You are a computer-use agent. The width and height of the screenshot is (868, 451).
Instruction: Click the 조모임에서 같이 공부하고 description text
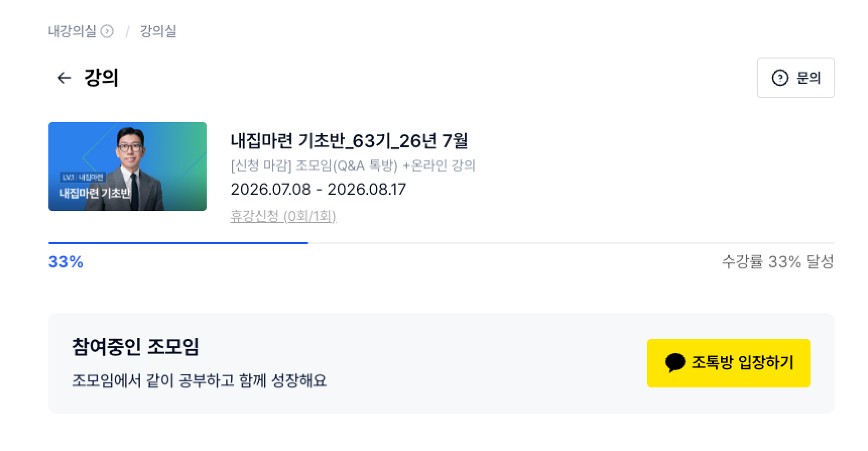[199, 380]
